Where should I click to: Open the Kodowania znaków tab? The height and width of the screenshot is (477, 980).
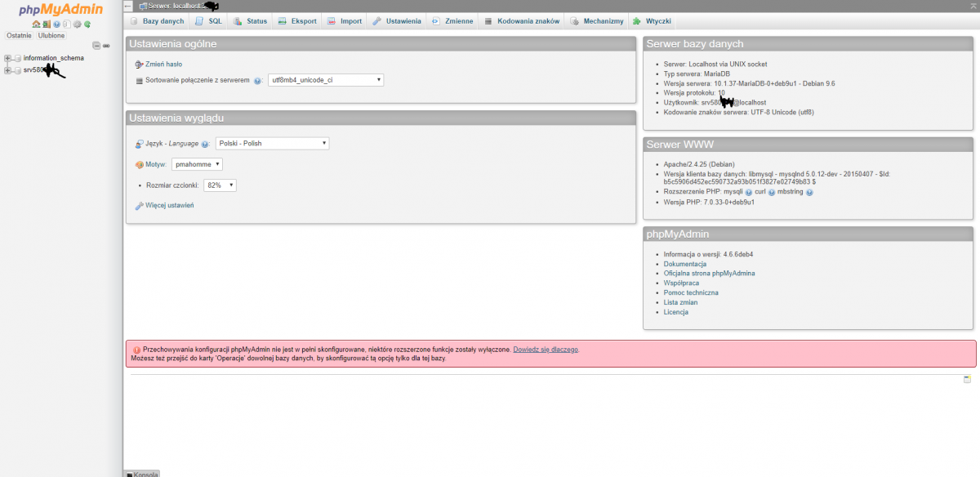pyautogui.click(x=521, y=21)
